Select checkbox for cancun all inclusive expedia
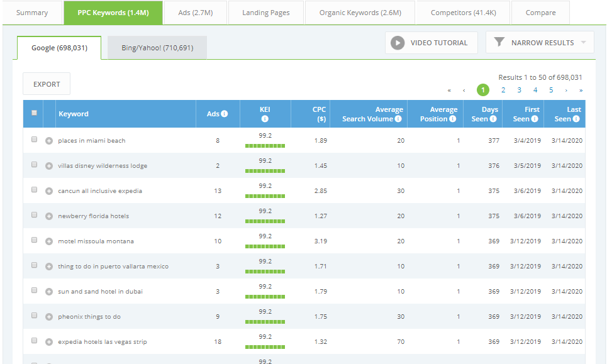 [34, 190]
